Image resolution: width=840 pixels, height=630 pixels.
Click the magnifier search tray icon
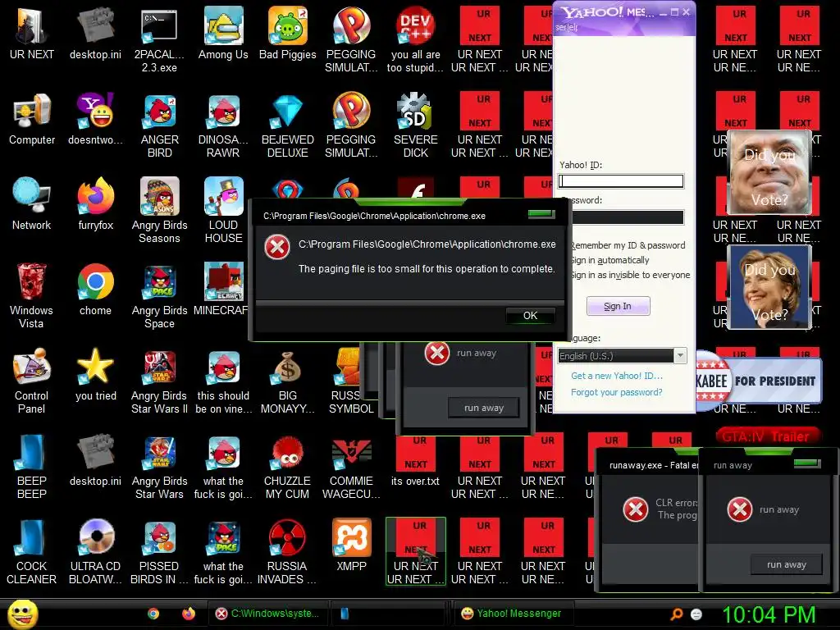pos(677,614)
